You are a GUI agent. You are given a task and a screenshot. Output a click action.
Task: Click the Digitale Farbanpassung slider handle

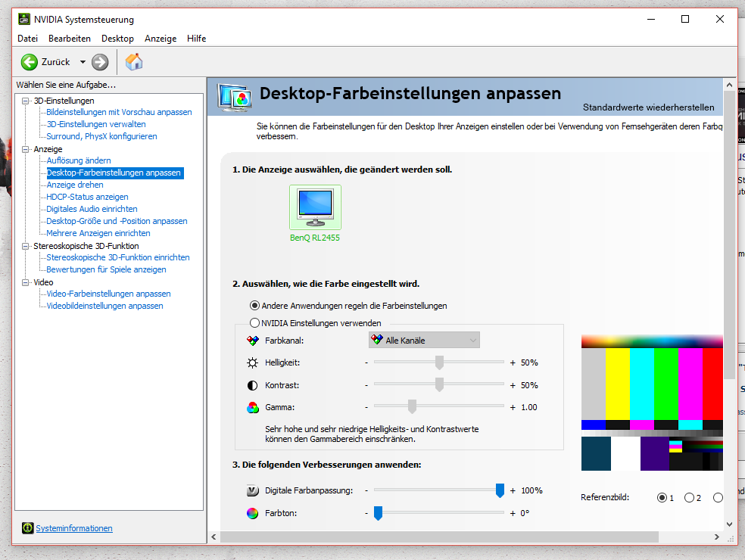[x=500, y=490]
